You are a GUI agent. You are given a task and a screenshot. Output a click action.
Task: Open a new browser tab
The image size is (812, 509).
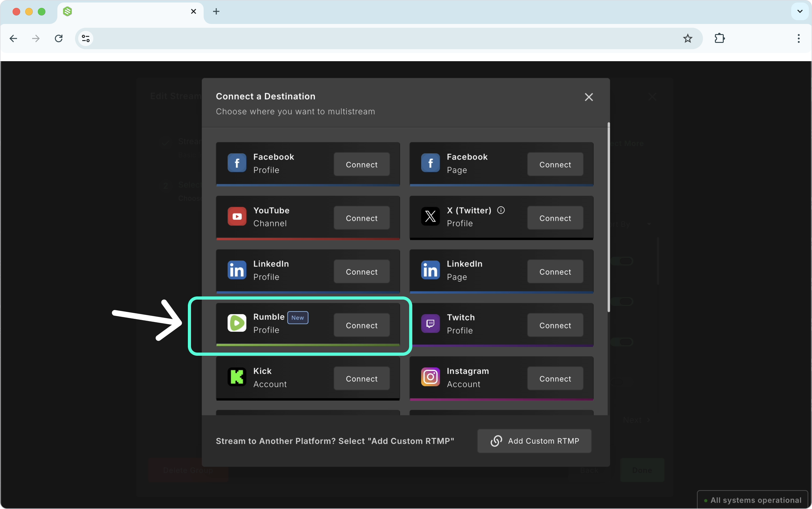(x=216, y=11)
